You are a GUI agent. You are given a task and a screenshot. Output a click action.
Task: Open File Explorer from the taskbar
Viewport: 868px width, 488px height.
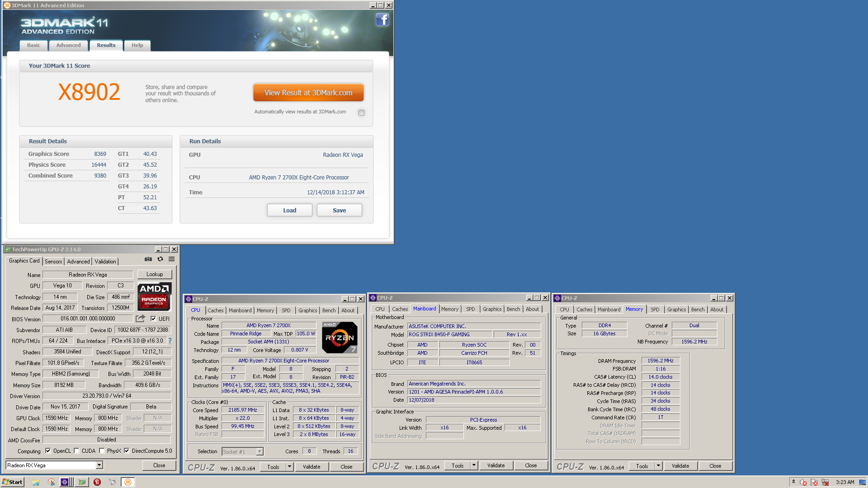(x=36, y=482)
